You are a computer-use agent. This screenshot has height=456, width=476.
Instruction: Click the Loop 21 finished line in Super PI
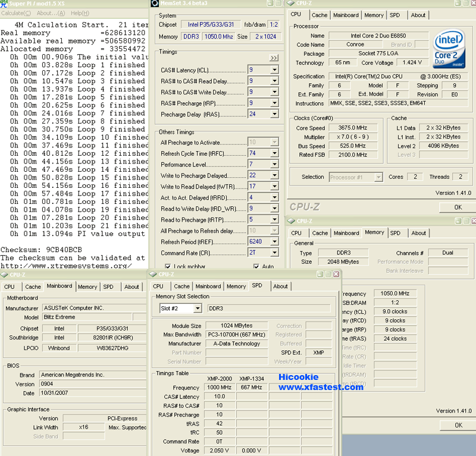[x=79, y=226]
